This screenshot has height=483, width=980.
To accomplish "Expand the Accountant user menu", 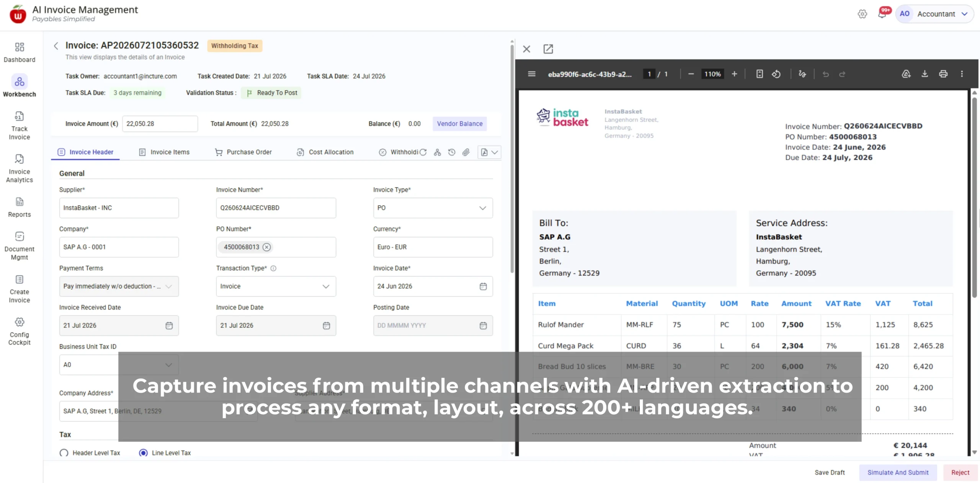I will [934, 14].
